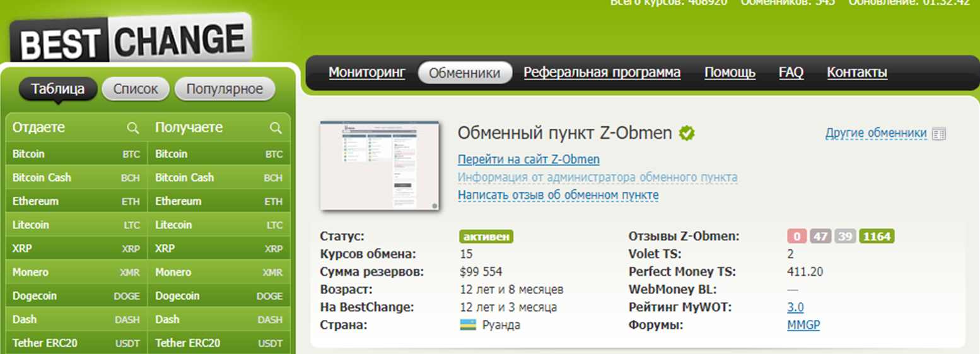Screen dimensions: 980x354
Task: Select Monero in Отдаете column
Action: [x=76, y=273]
